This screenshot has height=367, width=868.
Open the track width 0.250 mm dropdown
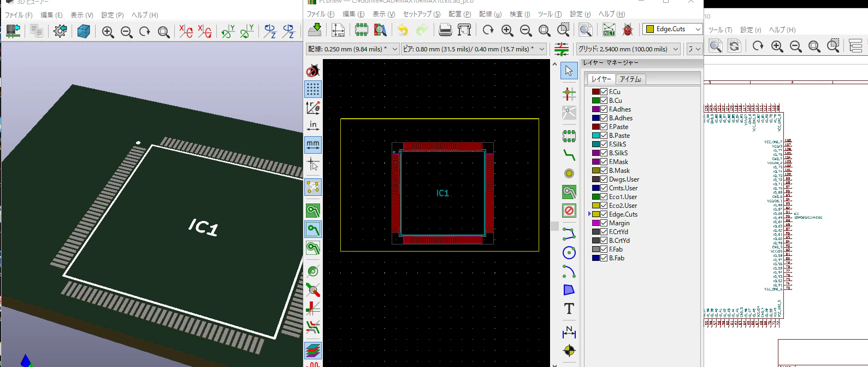(352, 49)
